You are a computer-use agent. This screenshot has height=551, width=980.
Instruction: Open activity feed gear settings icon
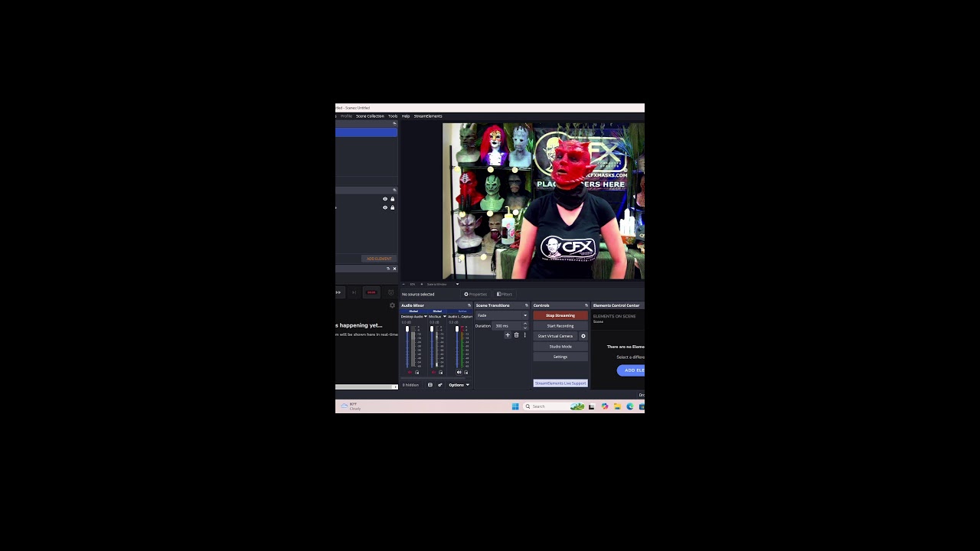click(x=392, y=305)
